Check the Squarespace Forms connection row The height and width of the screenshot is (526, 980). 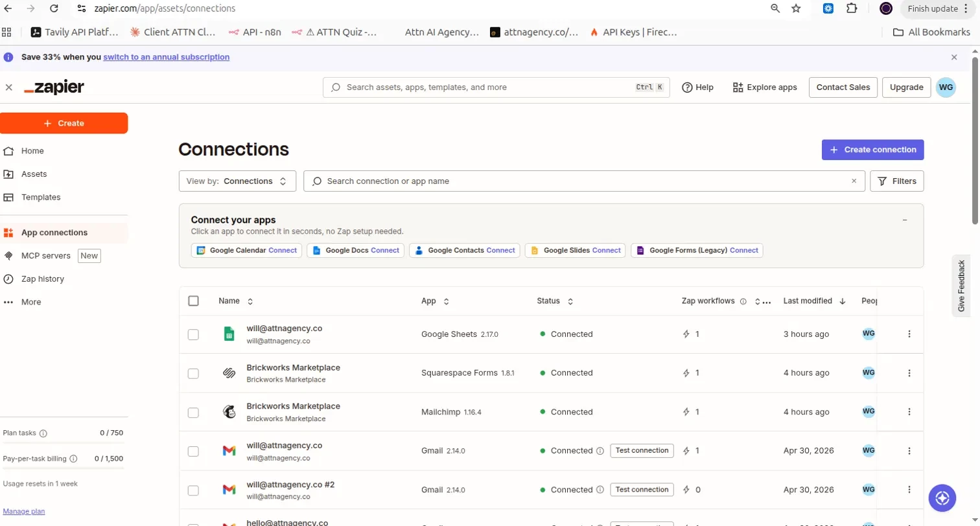(x=193, y=373)
